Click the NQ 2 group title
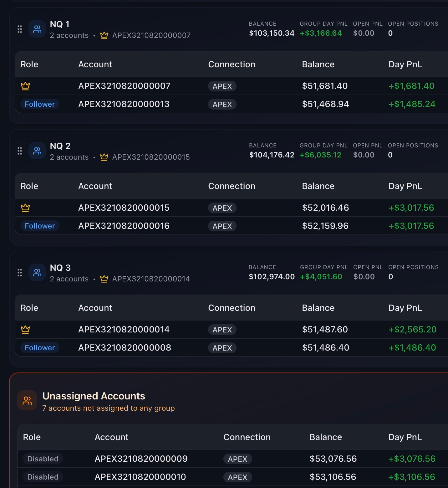This screenshot has height=488, width=448. tap(60, 146)
